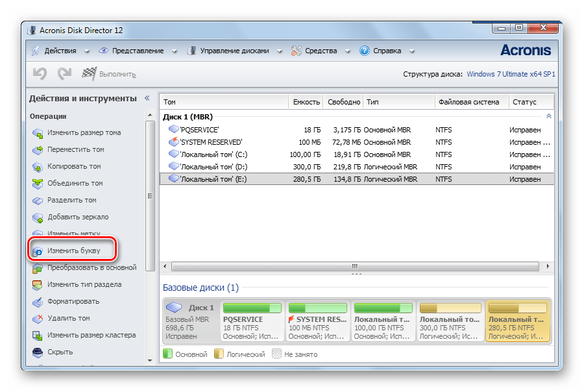This screenshot has height=392, width=584.
Task: Click the delete volume icon (Удалить том)
Action: pyautogui.click(x=37, y=319)
